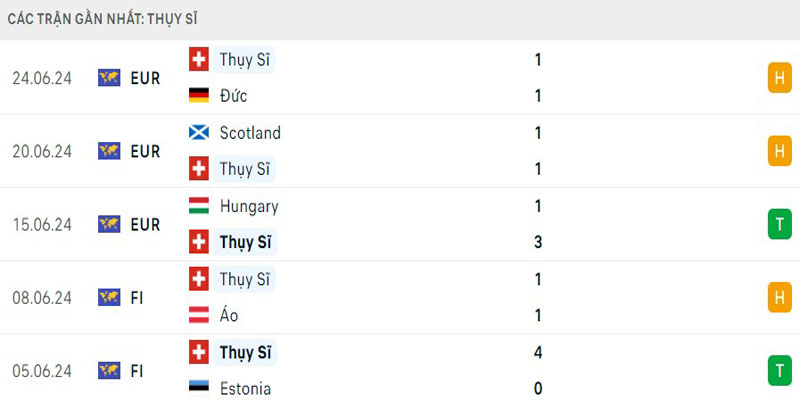
Task: Click the orange H badge for Đức match
Action: coord(780,78)
